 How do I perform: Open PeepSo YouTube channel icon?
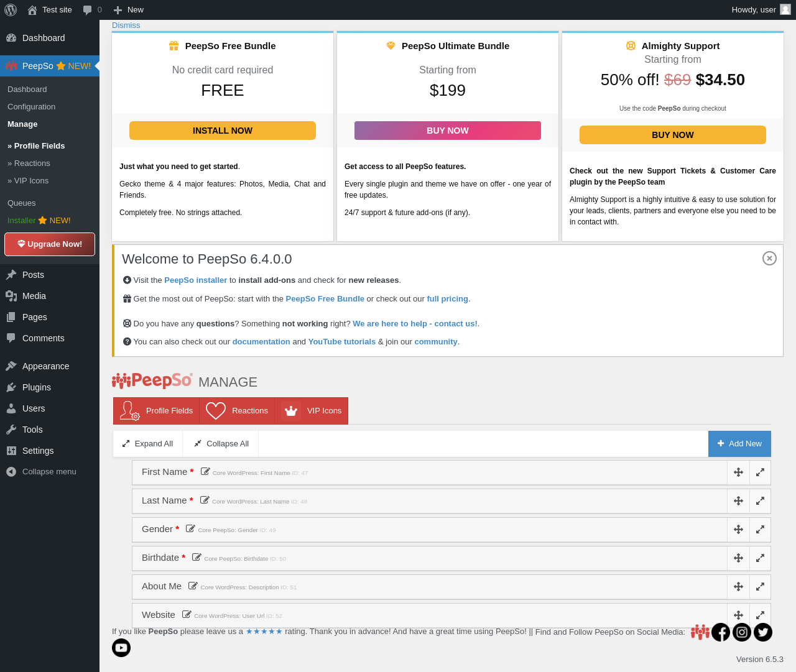(121, 648)
